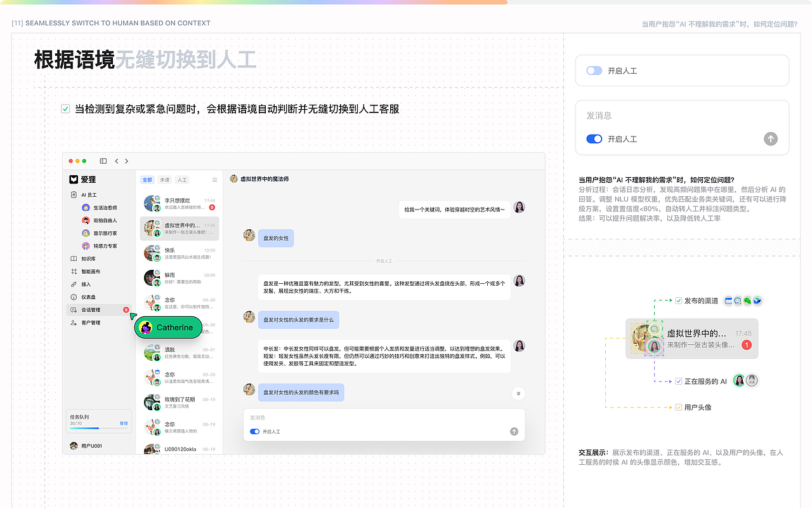This screenshot has width=812, height=508.
Task: Click the 管理 link next to 任务队列
Action: click(x=124, y=422)
